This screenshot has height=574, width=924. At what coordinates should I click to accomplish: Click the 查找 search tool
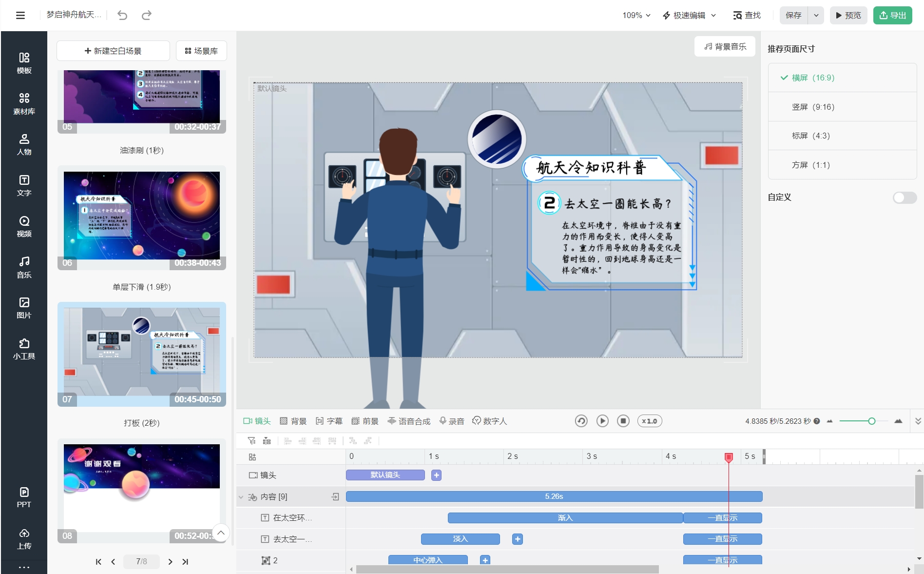[747, 15]
